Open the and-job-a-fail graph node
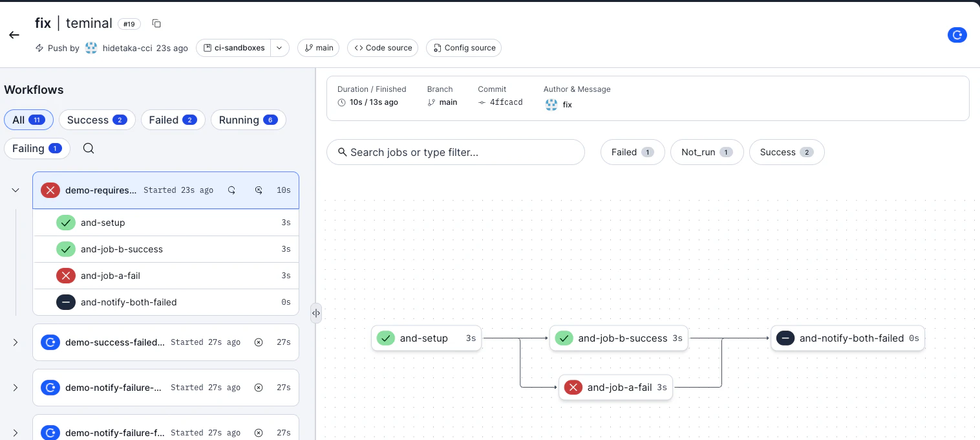980x440 pixels. pyautogui.click(x=615, y=388)
